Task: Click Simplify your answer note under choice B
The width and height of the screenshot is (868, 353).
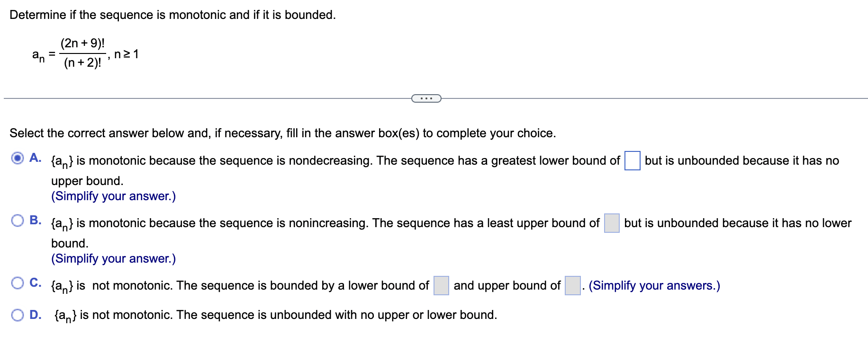Action: [113, 258]
